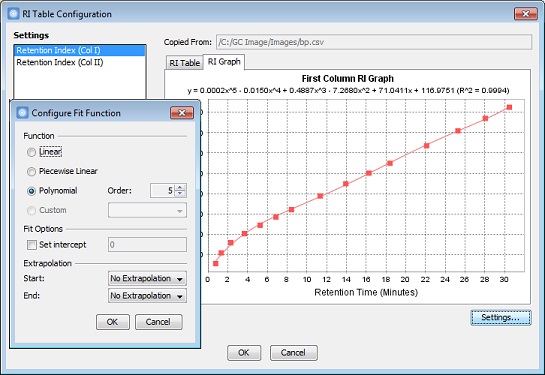Click OK in RI Table Configuration window
Screen dimensions: 545x375
coord(244,353)
